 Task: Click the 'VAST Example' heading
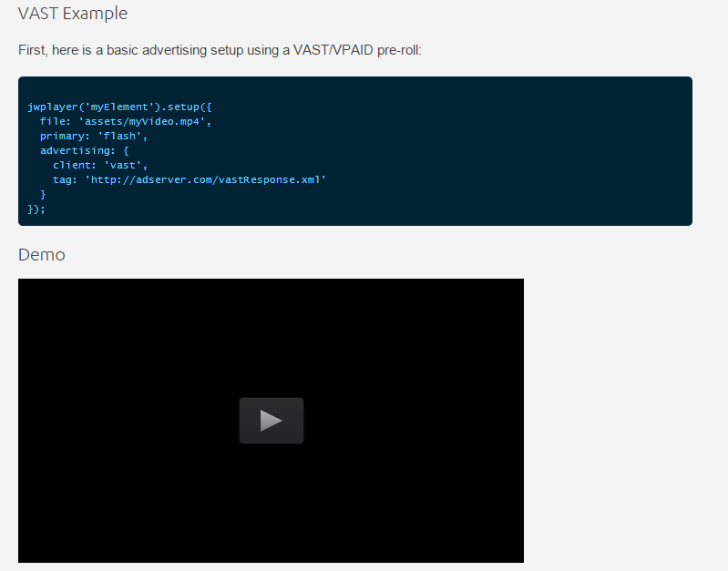[x=72, y=14]
